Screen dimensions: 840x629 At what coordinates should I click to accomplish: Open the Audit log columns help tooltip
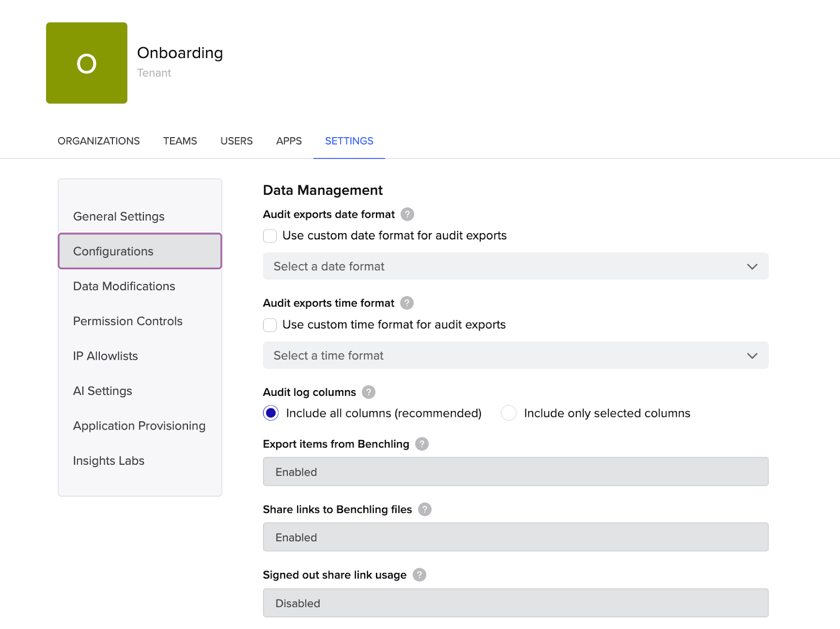[x=369, y=392]
